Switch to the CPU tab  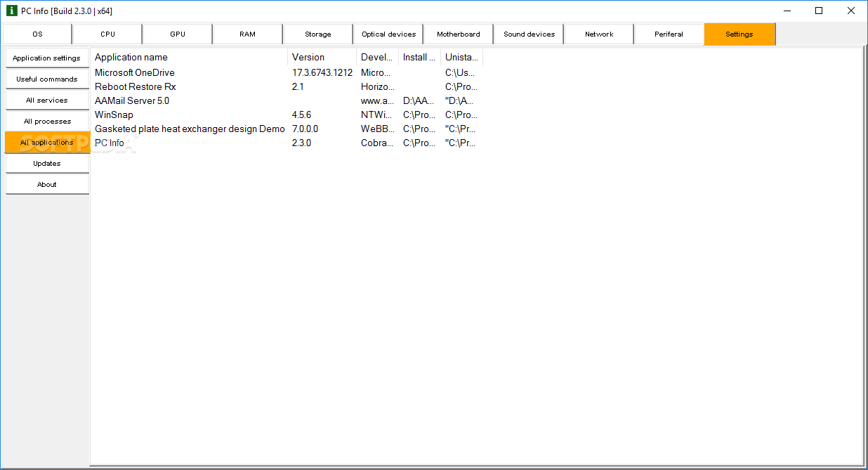tap(107, 34)
